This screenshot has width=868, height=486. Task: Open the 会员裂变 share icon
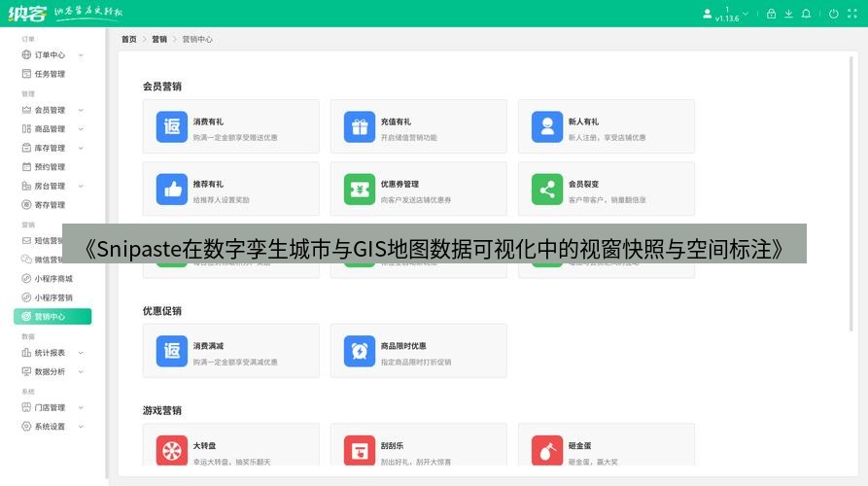pyautogui.click(x=547, y=190)
